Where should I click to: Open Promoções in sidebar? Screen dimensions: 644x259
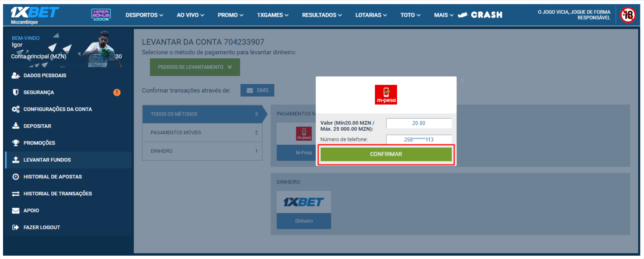(68, 143)
